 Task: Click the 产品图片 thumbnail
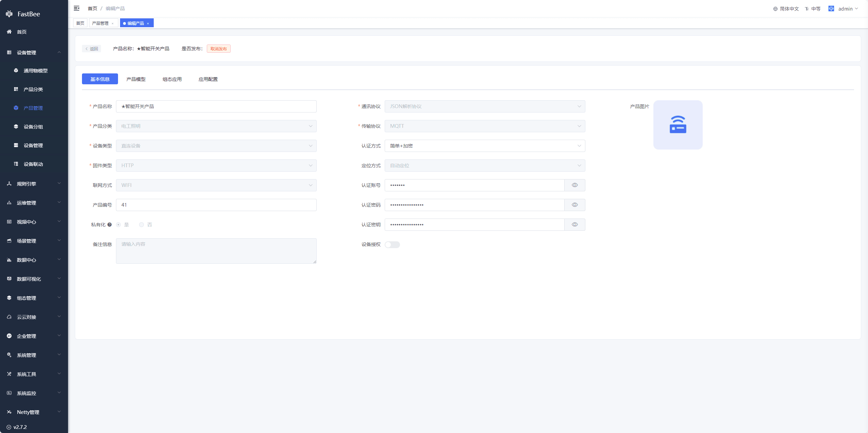coord(678,125)
